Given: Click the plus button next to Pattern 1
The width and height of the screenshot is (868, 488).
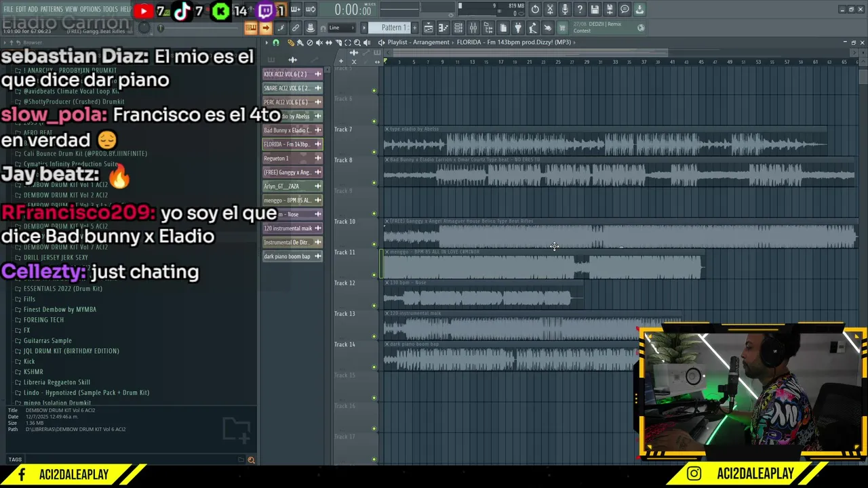Looking at the screenshot, I should (x=415, y=28).
